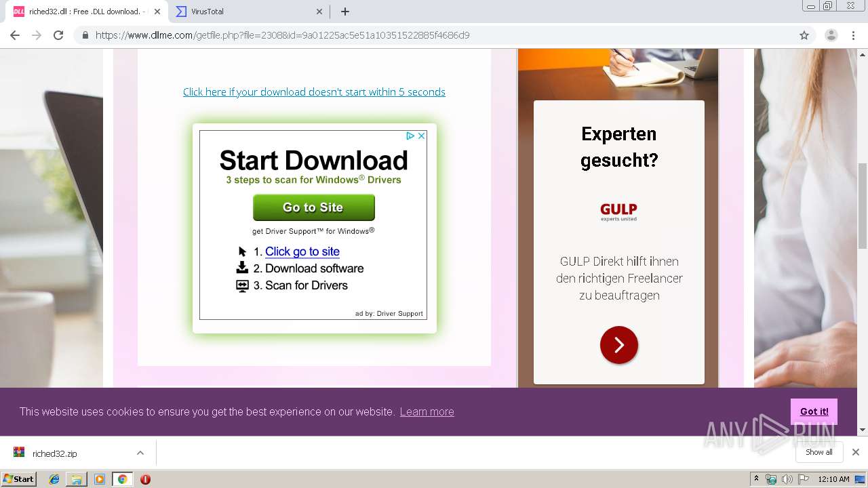Go back to the previous page
The image size is (868, 488).
pos(15,35)
